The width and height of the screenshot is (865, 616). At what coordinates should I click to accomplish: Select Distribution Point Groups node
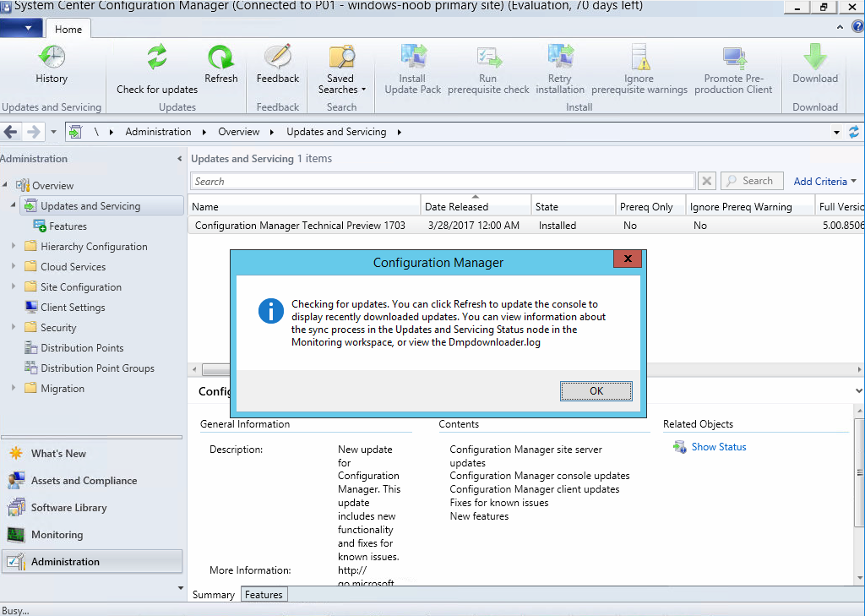pos(97,368)
